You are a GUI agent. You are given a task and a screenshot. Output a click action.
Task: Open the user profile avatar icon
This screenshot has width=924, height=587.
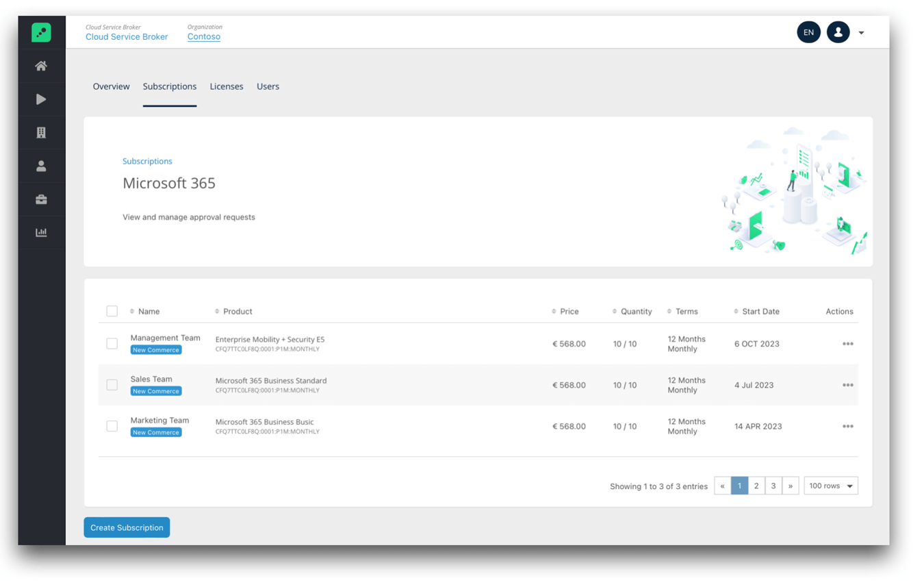838,32
